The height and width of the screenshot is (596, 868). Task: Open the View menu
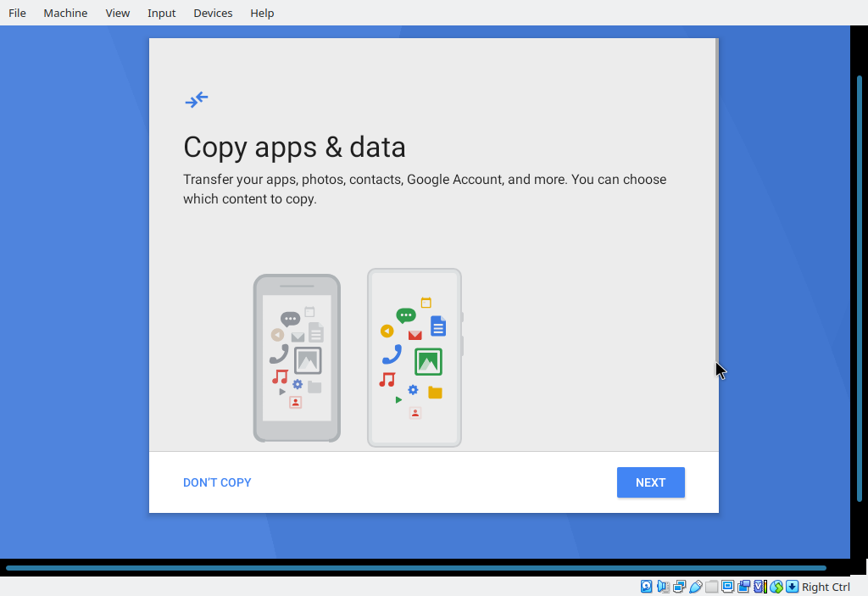(x=117, y=13)
